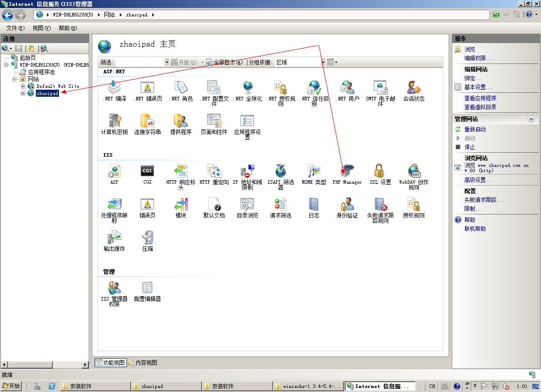Viewport: 541px width, 392px height.
Task: Collapse the 管理网站 actions section
Action: pos(531,119)
